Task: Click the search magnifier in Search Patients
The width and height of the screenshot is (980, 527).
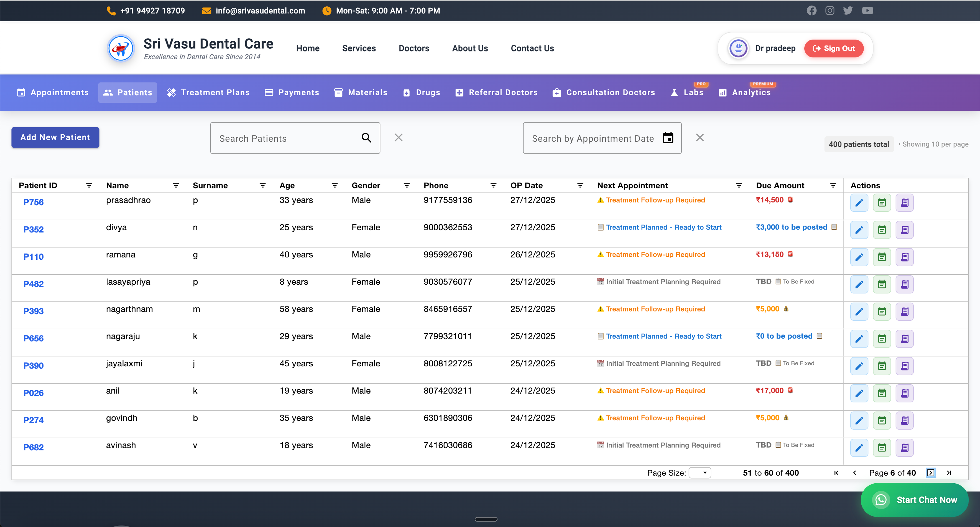Action: (366, 138)
